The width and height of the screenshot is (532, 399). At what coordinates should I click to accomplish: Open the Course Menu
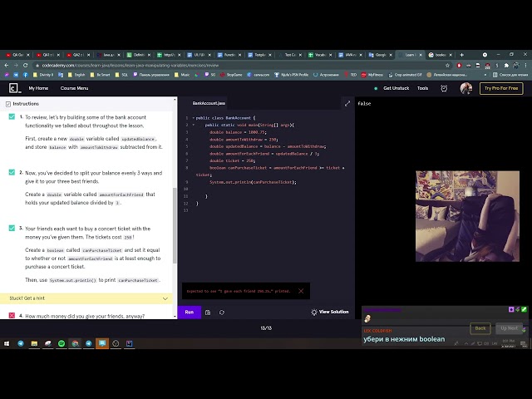pos(74,88)
